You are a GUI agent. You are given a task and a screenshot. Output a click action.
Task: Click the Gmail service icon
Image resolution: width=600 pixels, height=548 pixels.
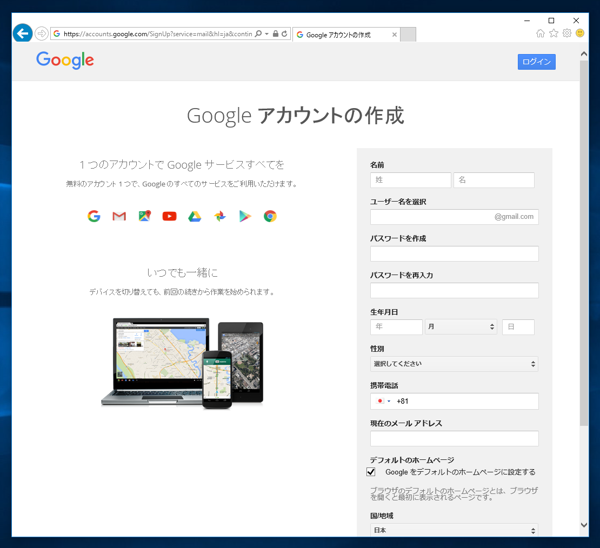pos(119,216)
